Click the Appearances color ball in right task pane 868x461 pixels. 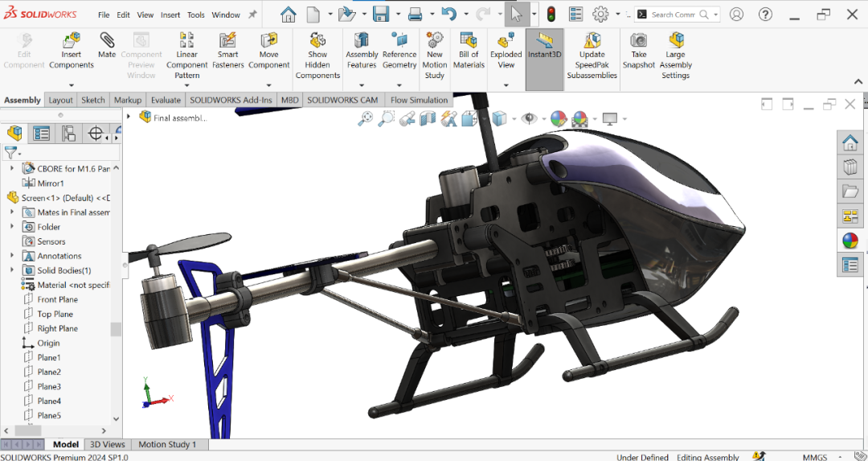(850, 241)
